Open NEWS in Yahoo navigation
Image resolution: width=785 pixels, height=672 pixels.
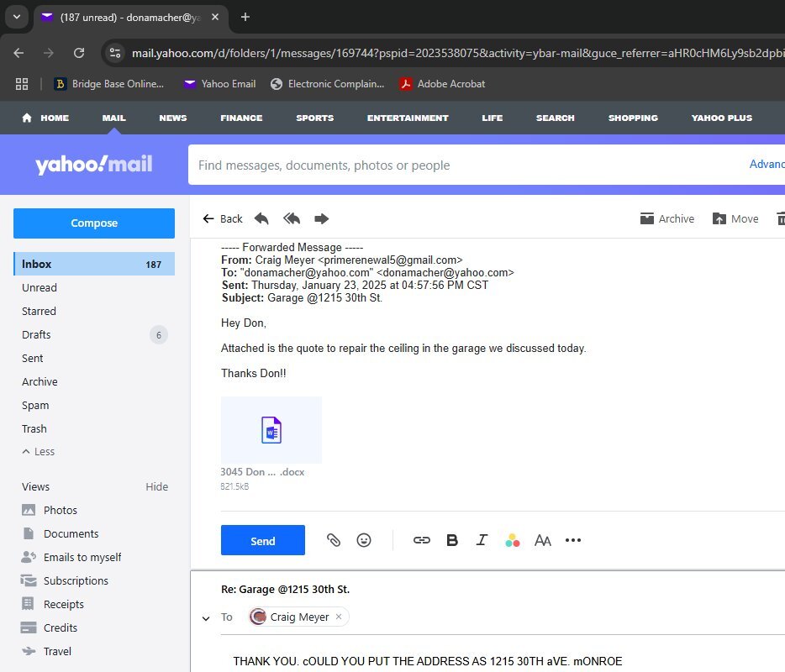(x=173, y=118)
